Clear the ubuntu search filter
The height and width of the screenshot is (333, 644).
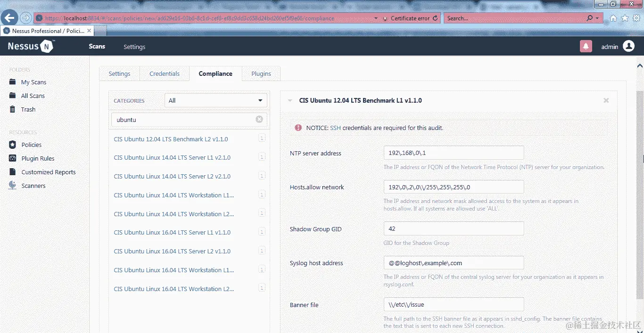[259, 119]
